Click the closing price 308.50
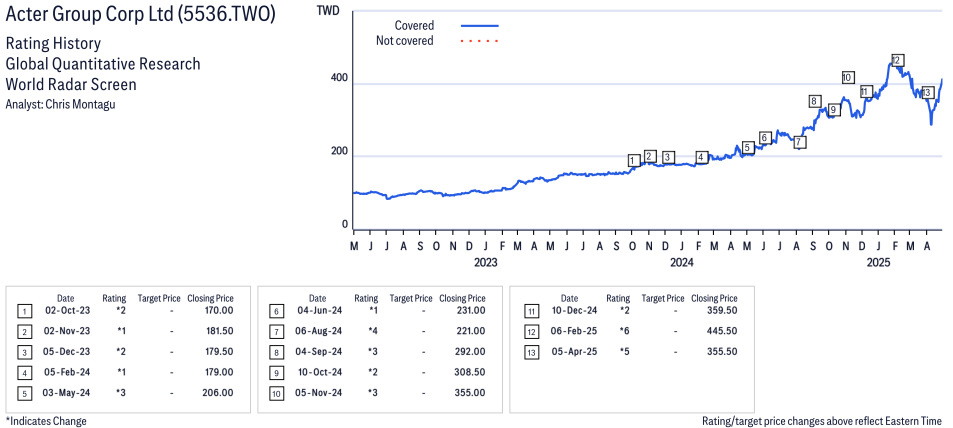The width and height of the screenshot is (953, 428). 470,372
